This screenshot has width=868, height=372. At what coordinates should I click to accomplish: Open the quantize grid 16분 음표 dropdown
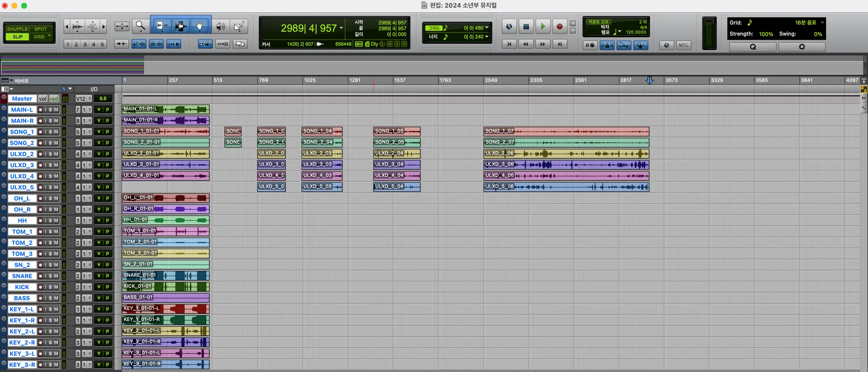822,22
